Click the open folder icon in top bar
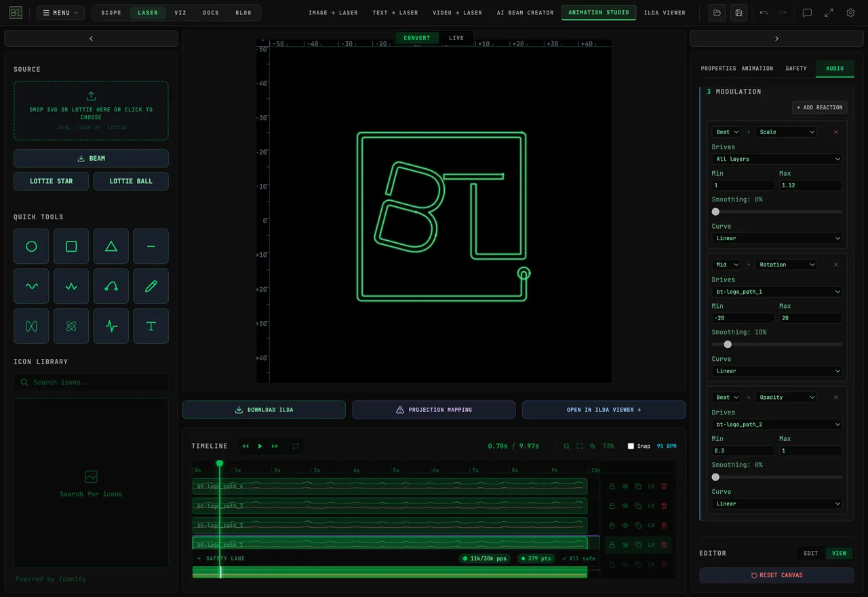The height and width of the screenshot is (597, 868). (x=717, y=12)
